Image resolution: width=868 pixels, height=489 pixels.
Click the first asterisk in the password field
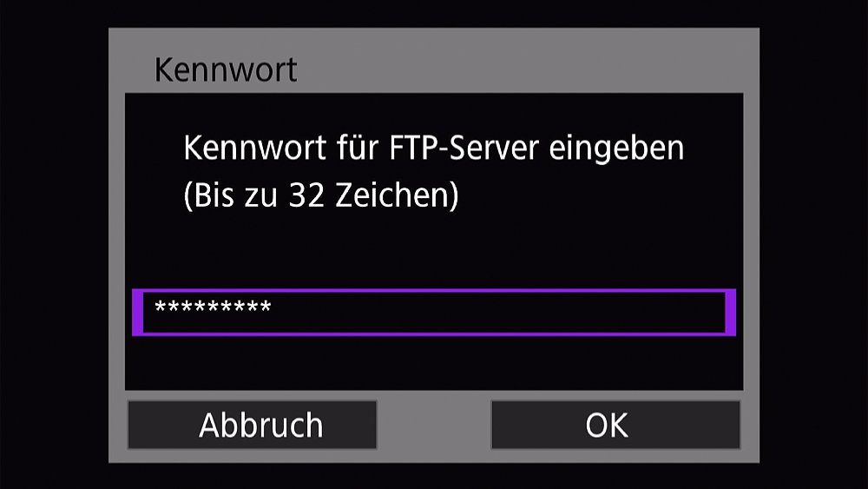point(161,307)
